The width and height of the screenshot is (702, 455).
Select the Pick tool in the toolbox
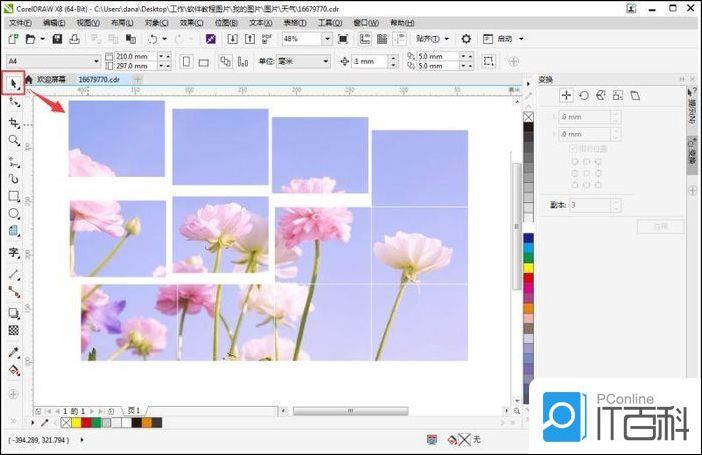click(14, 84)
